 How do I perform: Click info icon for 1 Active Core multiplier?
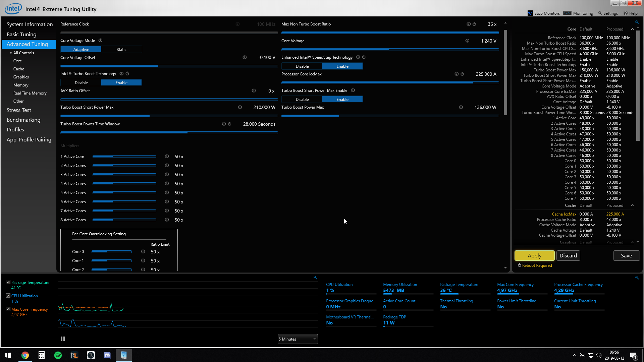[x=167, y=157]
